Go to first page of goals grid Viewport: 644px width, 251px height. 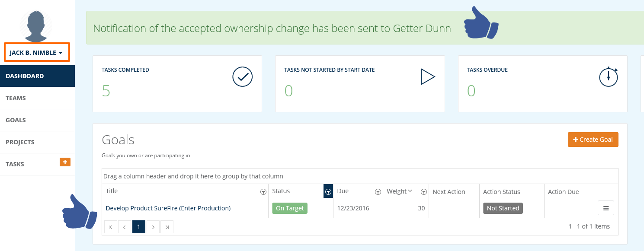111,227
